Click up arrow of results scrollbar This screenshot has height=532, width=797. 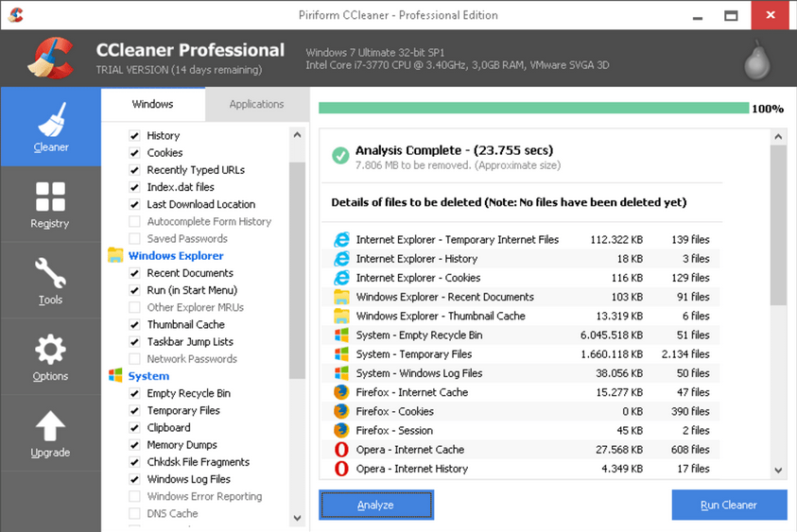click(x=778, y=137)
